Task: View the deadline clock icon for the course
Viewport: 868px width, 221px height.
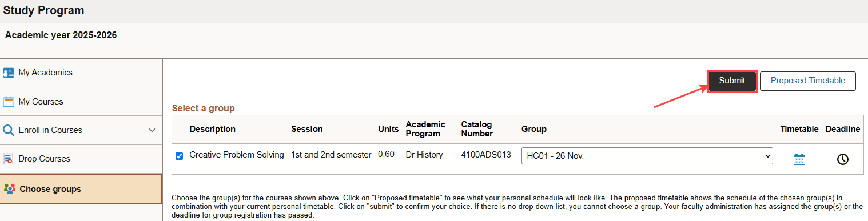Action: (x=842, y=159)
